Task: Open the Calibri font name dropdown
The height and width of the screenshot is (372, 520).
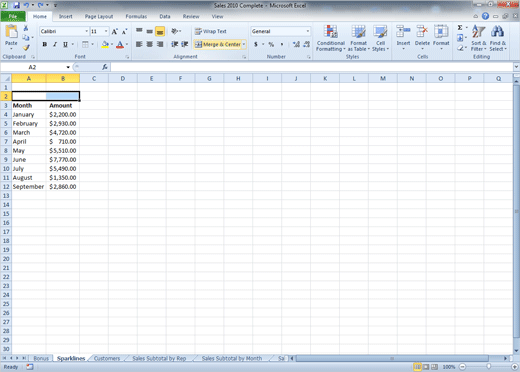Action: click(87, 31)
